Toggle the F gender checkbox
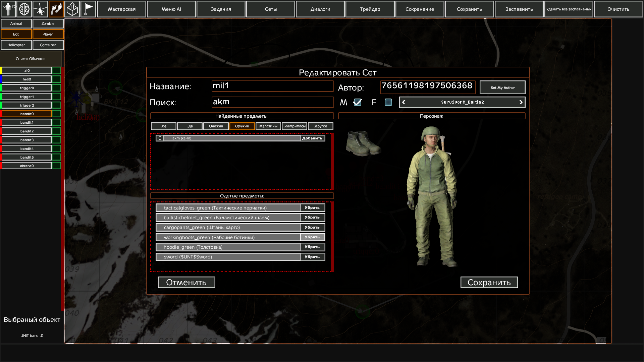This screenshot has width=644, height=362. pyautogui.click(x=388, y=102)
